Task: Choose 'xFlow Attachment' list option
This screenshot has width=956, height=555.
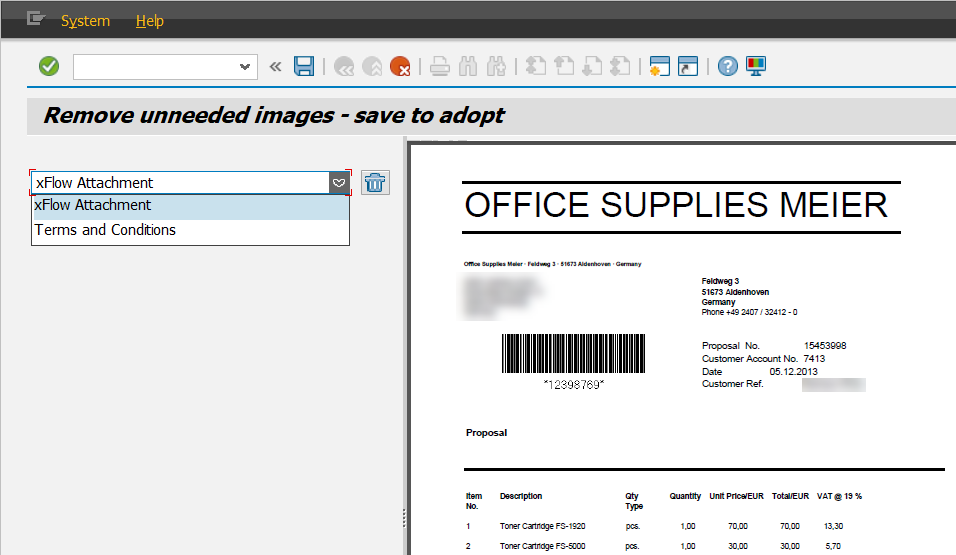Action: click(93, 206)
